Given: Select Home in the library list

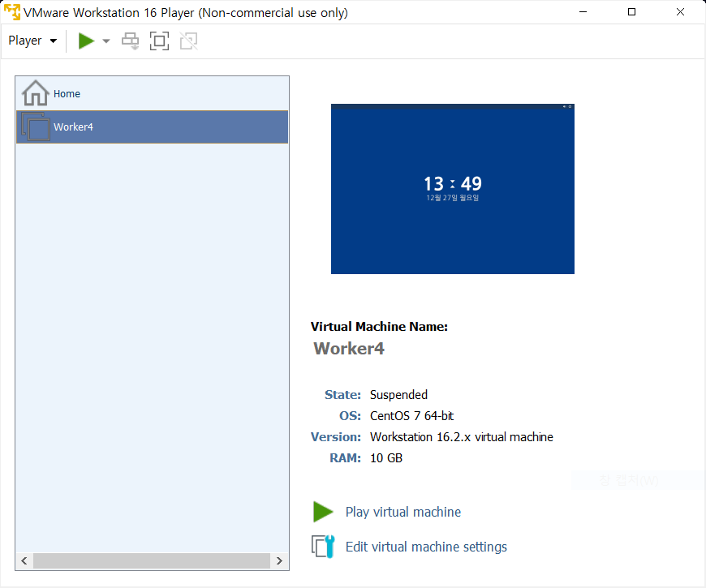Looking at the screenshot, I should tap(153, 93).
